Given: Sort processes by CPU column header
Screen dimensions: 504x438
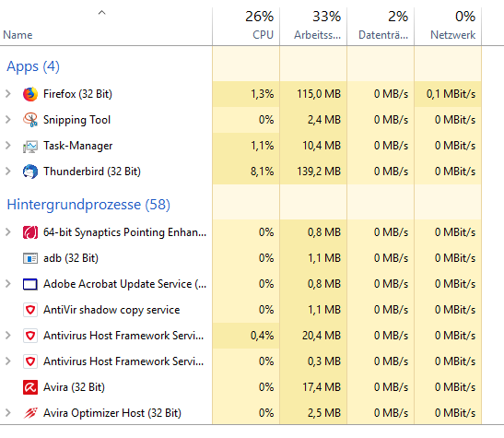Looking at the screenshot, I should point(246,26).
